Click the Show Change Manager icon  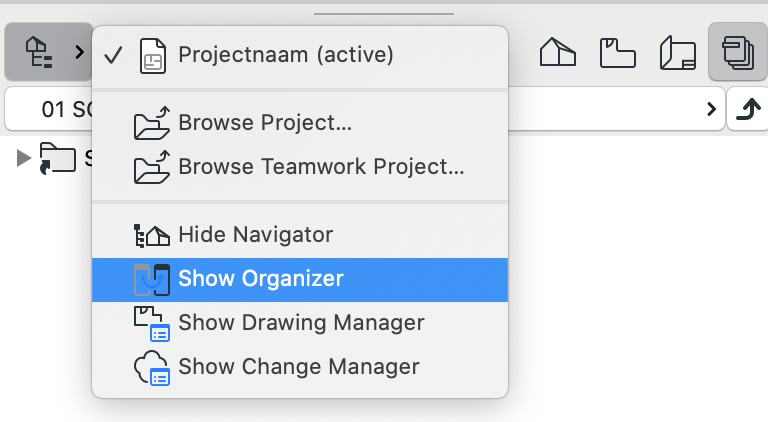[x=152, y=368]
